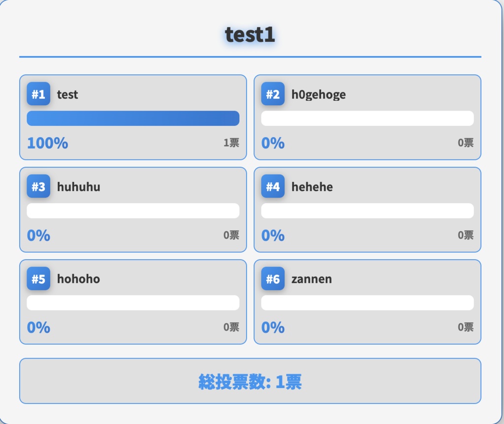This screenshot has width=504, height=424.
Task: Click the 0票 count in zannen card
Action: point(466,327)
